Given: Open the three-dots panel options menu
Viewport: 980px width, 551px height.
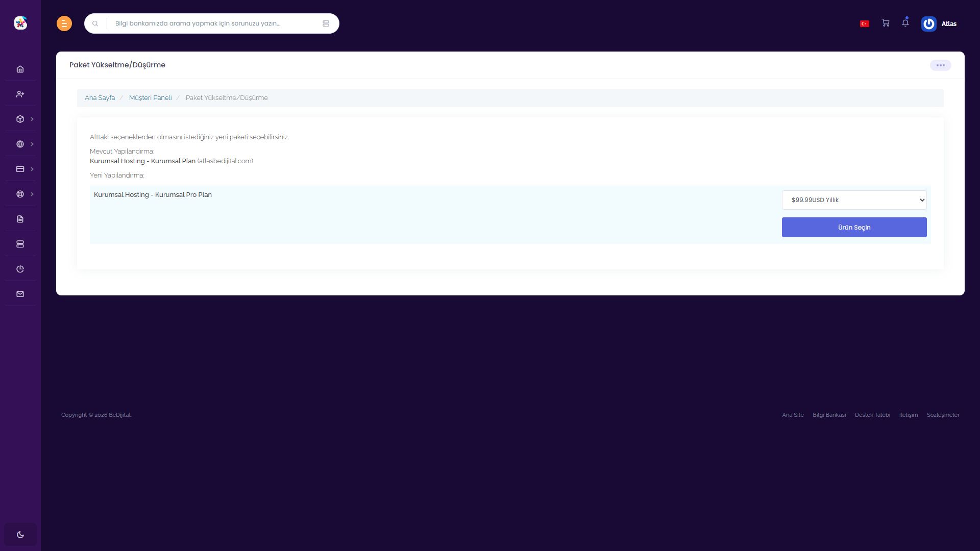Looking at the screenshot, I should tap(940, 65).
